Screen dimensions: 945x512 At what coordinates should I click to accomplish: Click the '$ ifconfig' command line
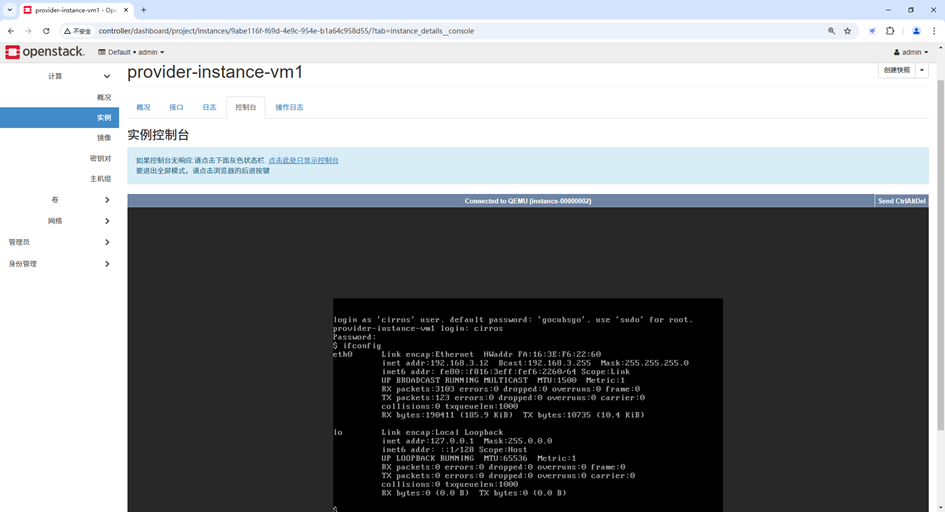[x=357, y=346]
